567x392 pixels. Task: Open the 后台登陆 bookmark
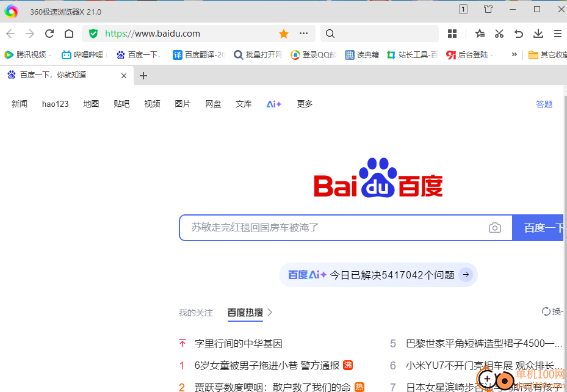coord(469,54)
